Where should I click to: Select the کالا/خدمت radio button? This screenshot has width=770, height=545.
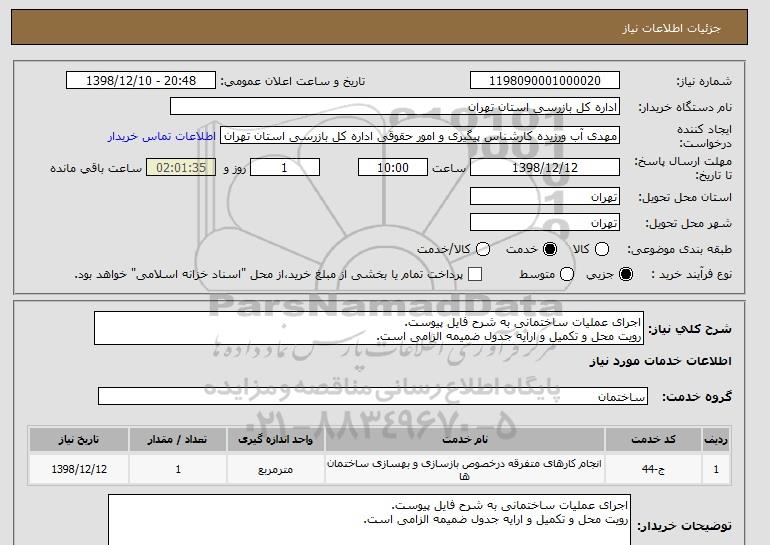[x=483, y=249]
